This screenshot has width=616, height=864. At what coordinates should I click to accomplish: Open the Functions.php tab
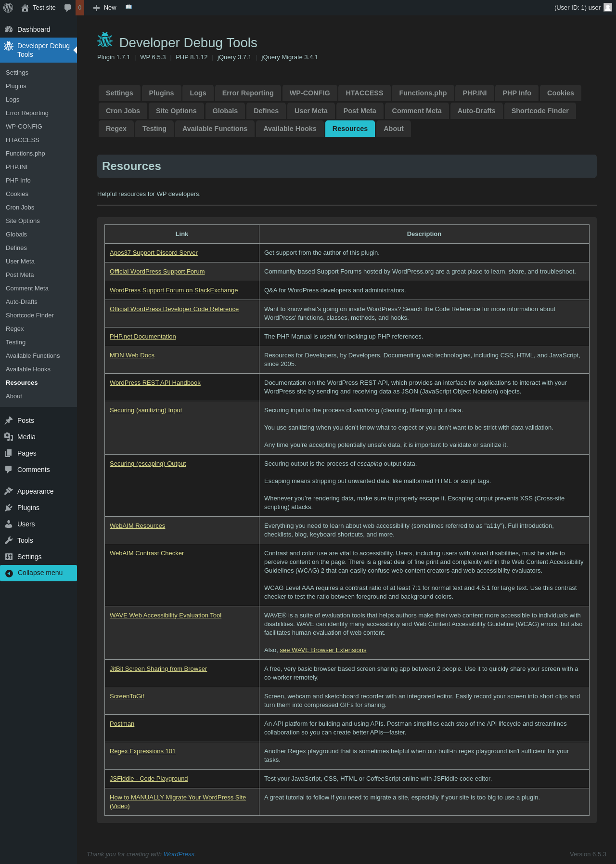point(423,93)
